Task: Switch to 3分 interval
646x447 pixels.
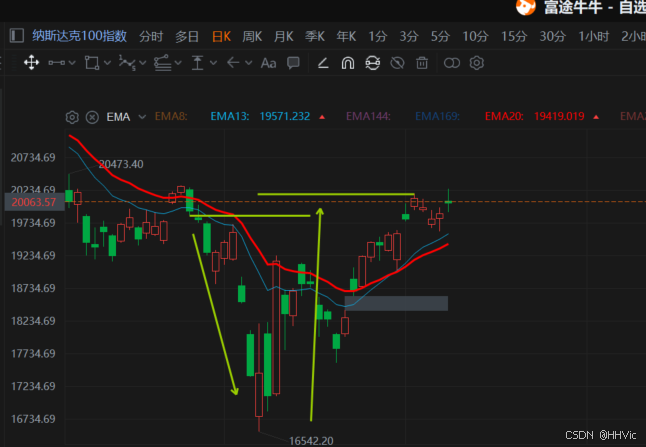Action: click(x=409, y=37)
